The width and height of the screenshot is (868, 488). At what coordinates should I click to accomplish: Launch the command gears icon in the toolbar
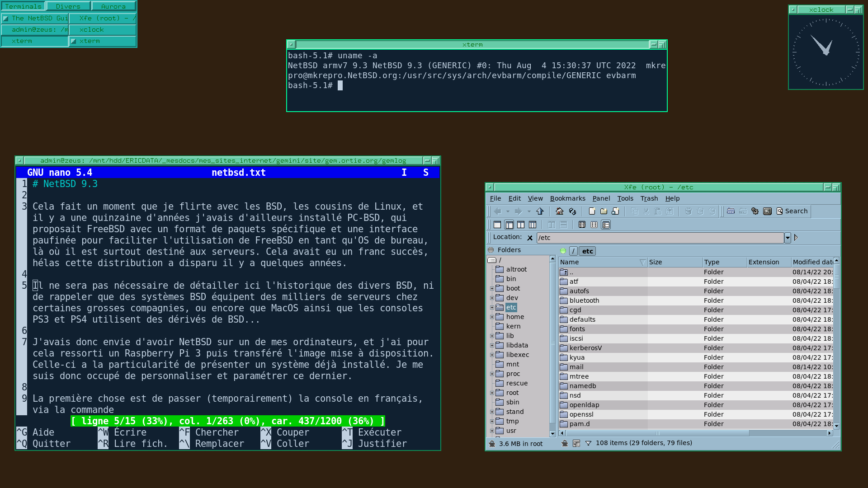pos(755,211)
